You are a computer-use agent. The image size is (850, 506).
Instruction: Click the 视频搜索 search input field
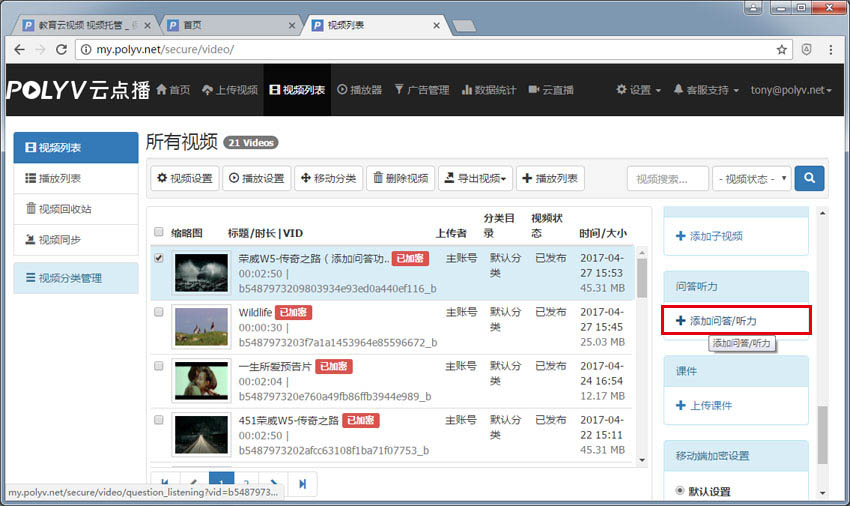667,179
